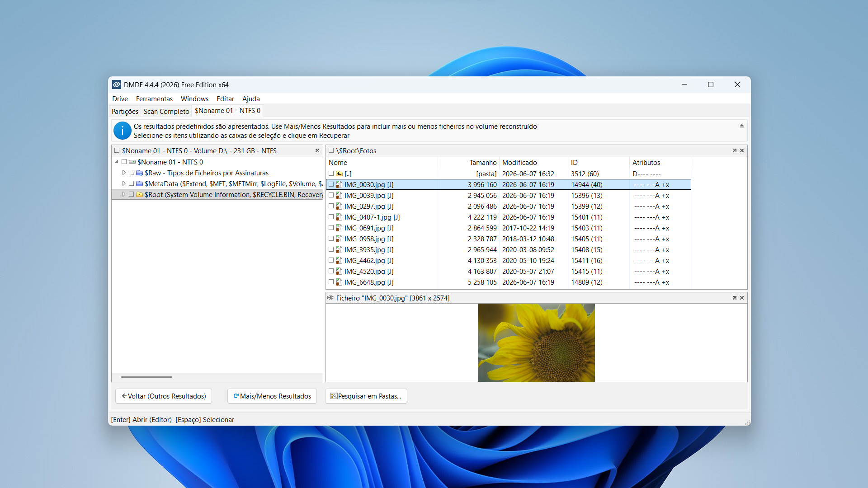Tick the checkbox for IMG_0039.jpg
Image resolution: width=868 pixels, height=488 pixels.
tap(331, 195)
